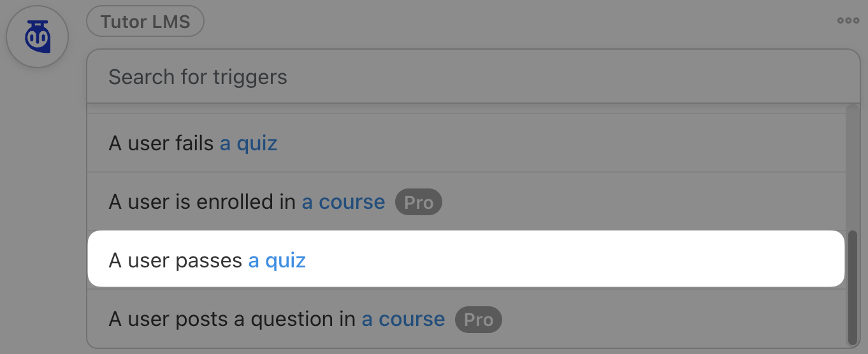868x354 pixels.
Task: Click the Tutor LMS owl logo icon
Action: (x=37, y=37)
